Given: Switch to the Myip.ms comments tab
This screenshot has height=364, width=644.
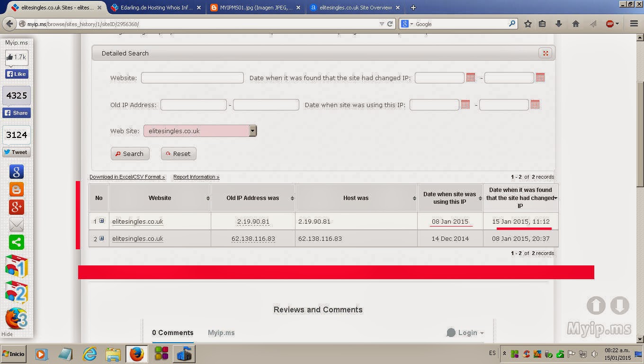Looking at the screenshot, I should point(221,333).
